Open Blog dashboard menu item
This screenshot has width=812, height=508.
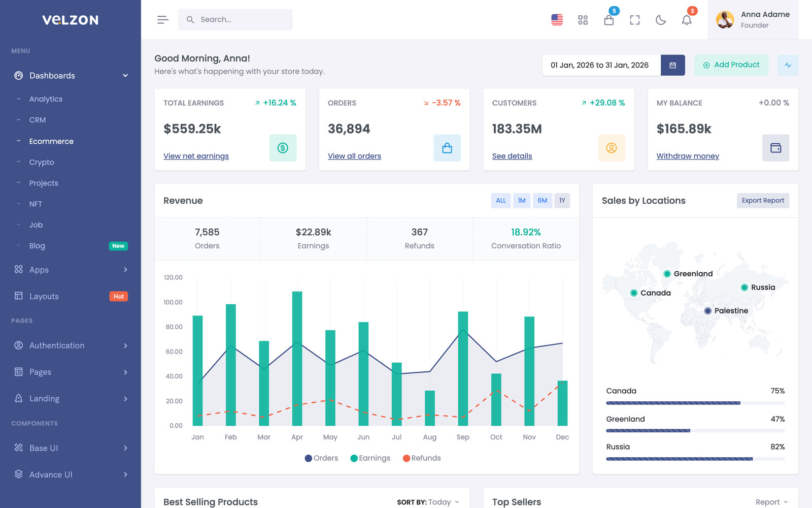37,246
